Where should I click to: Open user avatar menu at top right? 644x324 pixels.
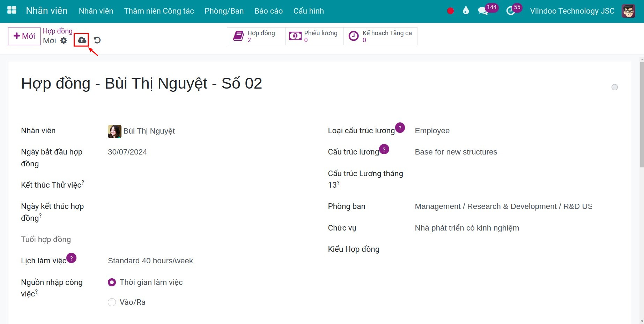coord(628,11)
